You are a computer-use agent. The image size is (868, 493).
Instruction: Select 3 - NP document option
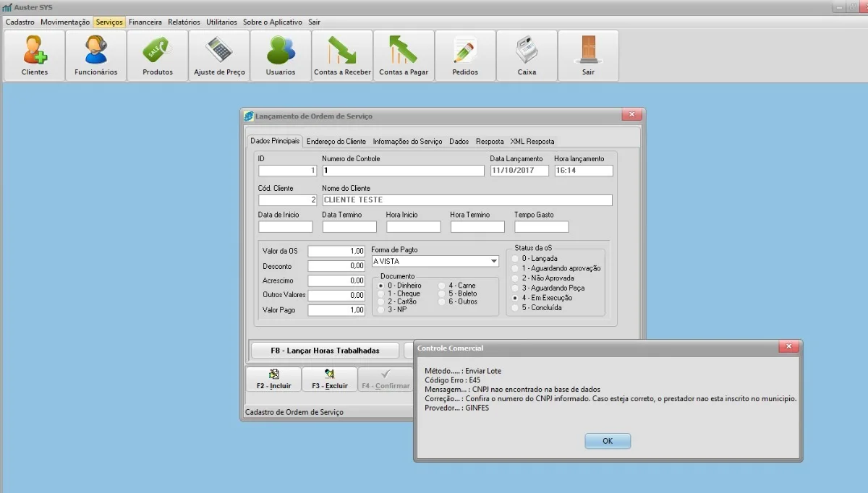[x=392, y=309]
